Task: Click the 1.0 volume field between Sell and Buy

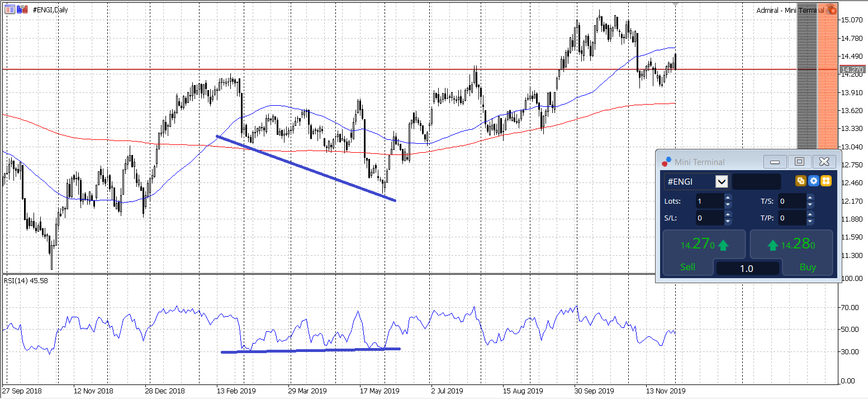Action: pos(747,269)
